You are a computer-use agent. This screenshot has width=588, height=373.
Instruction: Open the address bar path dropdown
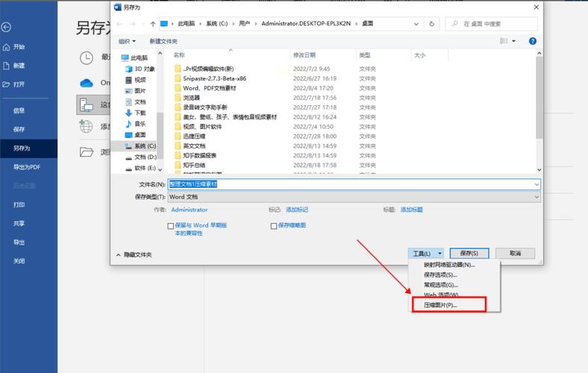click(x=416, y=24)
